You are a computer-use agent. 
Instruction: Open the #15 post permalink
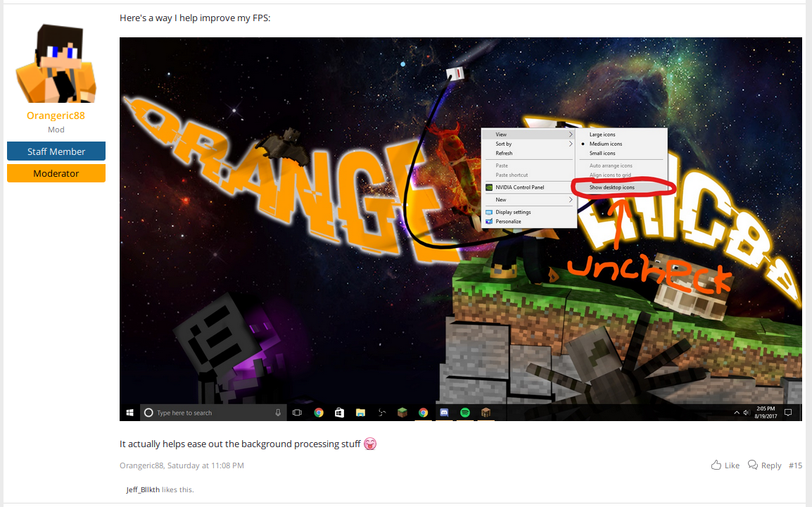point(795,465)
